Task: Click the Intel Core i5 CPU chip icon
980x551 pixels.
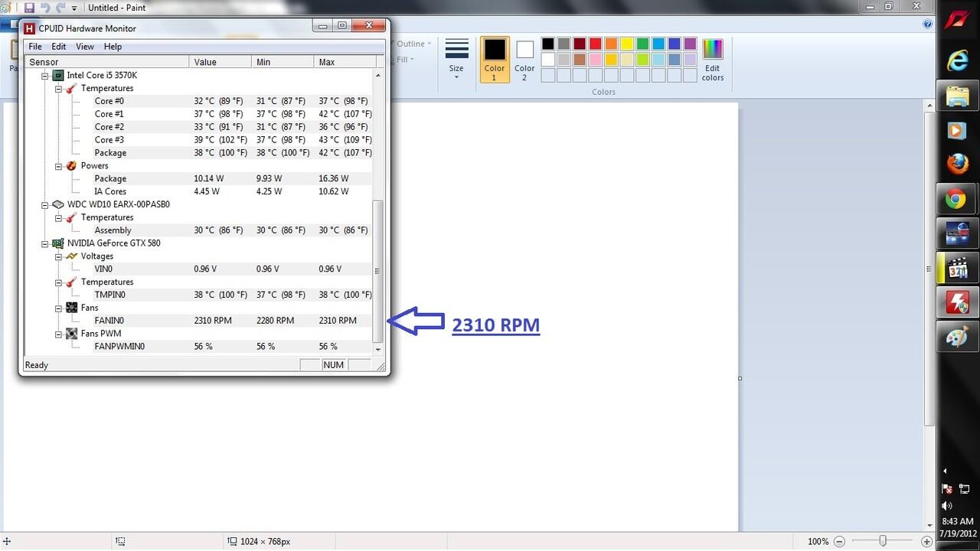Action: [57, 76]
